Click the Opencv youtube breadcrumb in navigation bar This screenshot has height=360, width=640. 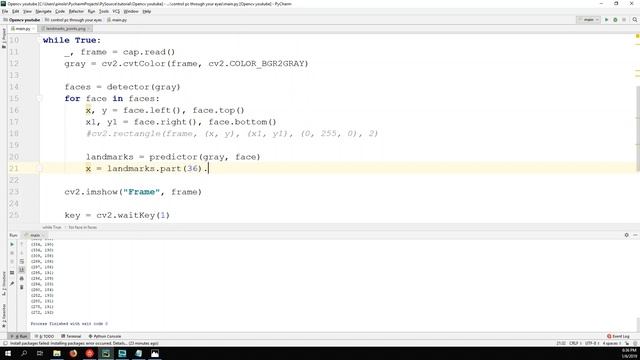pos(22,20)
